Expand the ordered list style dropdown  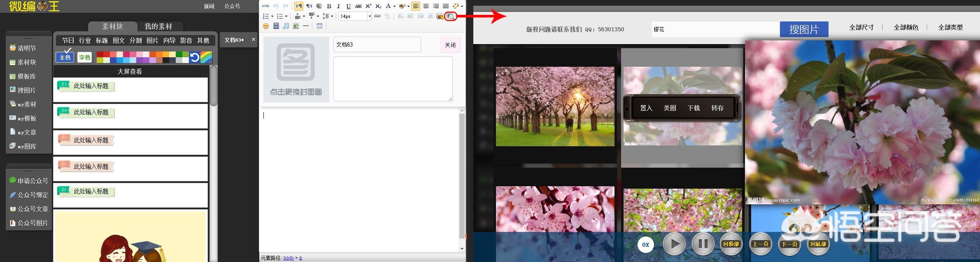272,16
